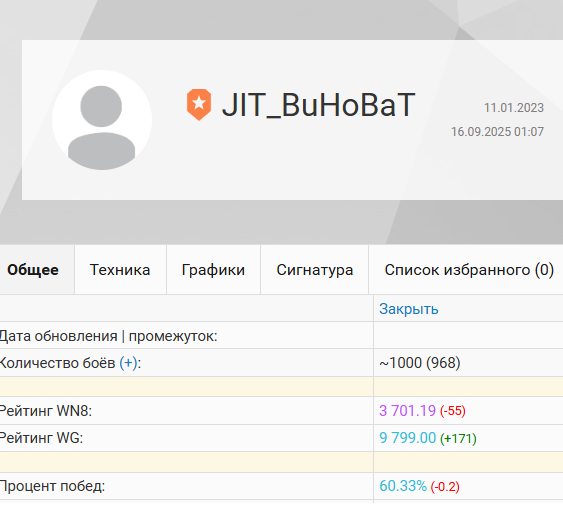
Task: Click the Дата обновления | промежуток label
Action: (x=108, y=336)
